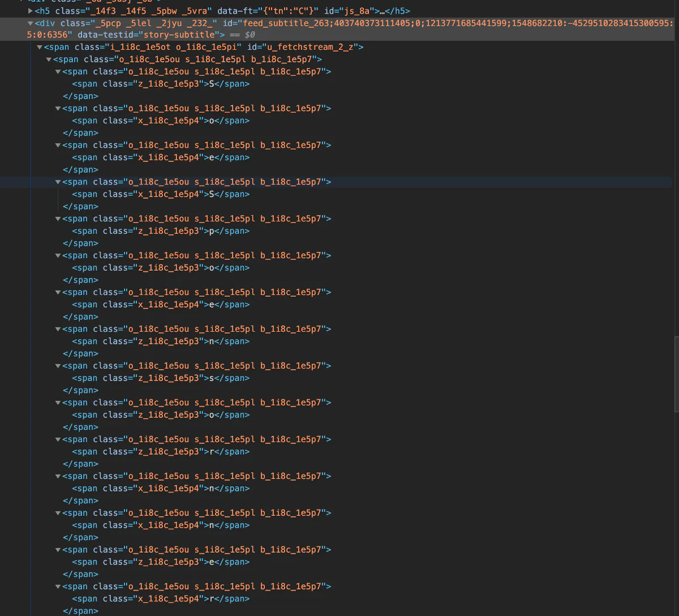Collapse the span directly under u_fetchstream_2_z
The image size is (679, 616).
pyautogui.click(x=49, y=59)
